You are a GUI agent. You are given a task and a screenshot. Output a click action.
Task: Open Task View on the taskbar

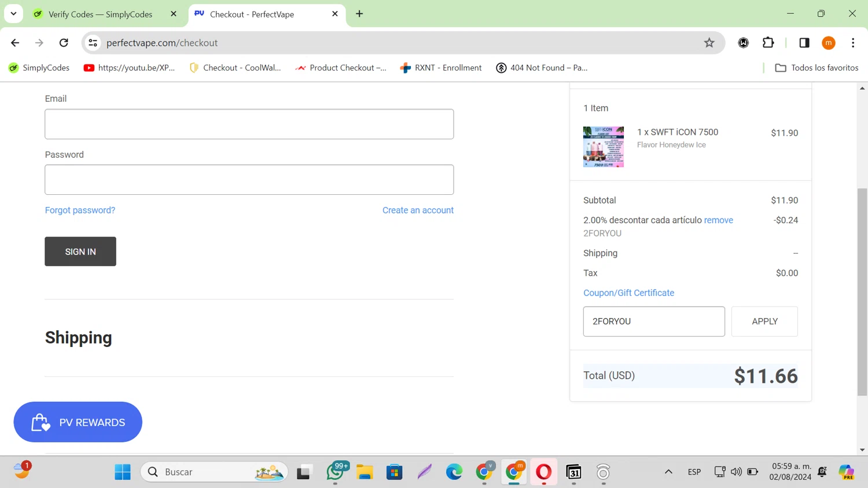pyautogui.click(x=304, y=472)
